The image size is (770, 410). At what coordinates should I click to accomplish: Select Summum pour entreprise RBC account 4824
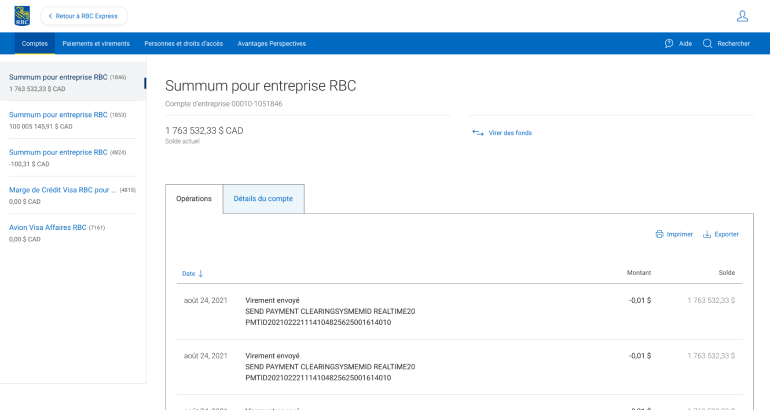coord(58,152)
